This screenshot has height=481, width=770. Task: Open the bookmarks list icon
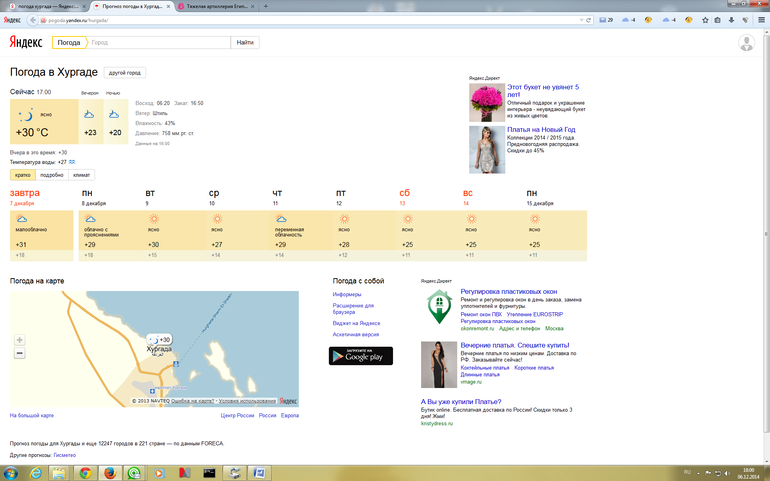coord(717,20)
